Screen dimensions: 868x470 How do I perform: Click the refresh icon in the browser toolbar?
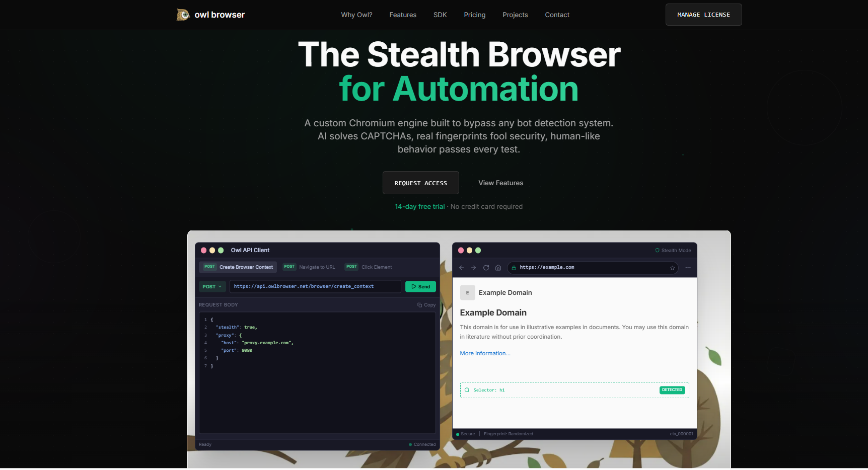pyautogui.click(x=486, y=267)
